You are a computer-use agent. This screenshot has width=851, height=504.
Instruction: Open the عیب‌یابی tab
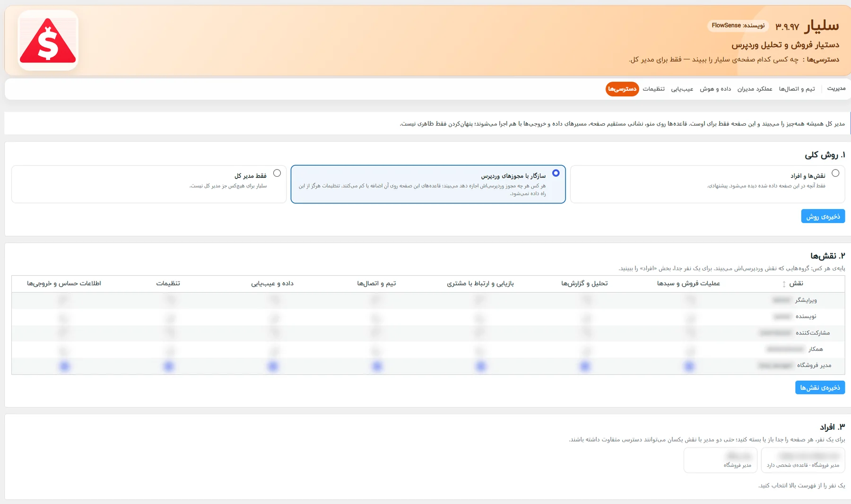(x=682, y=89)
